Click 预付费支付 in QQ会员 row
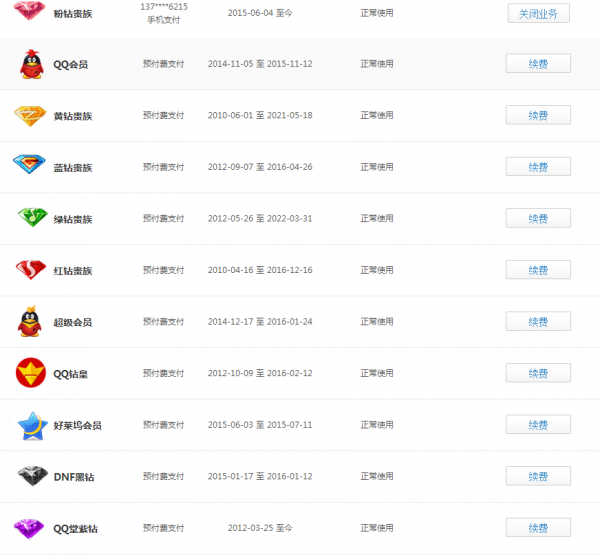Viewport: 600px width, 557px height. pyautogui.click(x=164, y=64)
